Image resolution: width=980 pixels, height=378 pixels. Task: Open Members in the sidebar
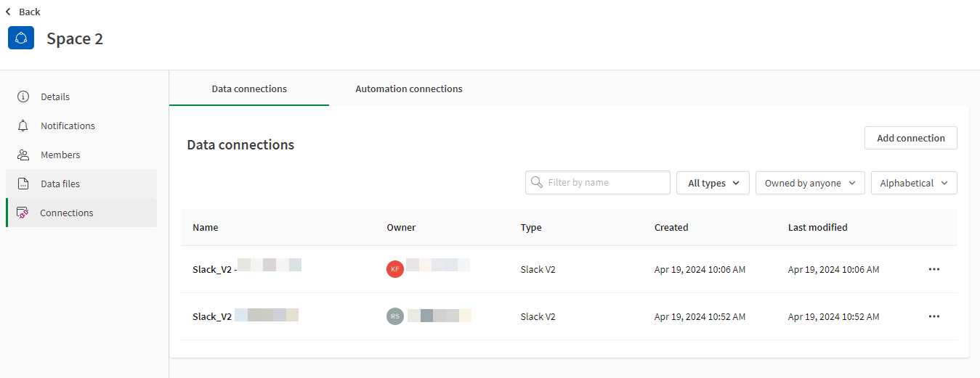[x=81, y=155]
